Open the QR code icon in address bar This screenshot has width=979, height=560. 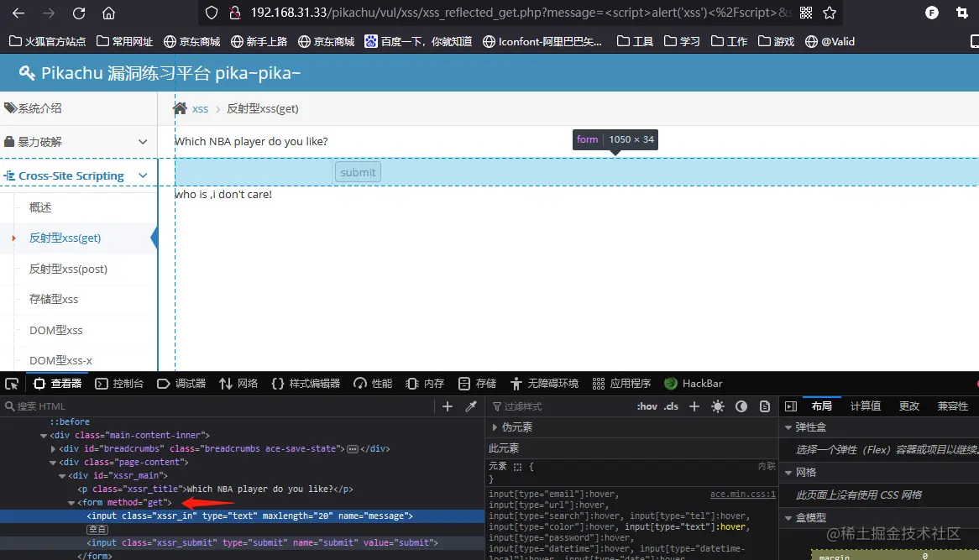tap(806, 13)
